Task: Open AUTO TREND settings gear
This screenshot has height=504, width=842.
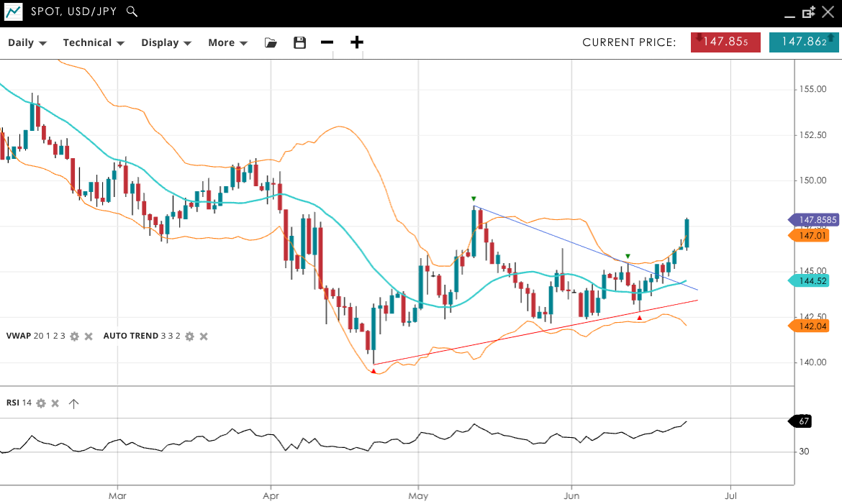Action: (189, 336)
